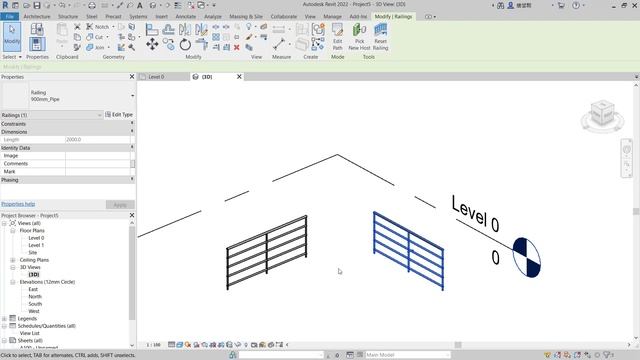Expand the Legends node
640x360 pixels.
tap(4, 318)
